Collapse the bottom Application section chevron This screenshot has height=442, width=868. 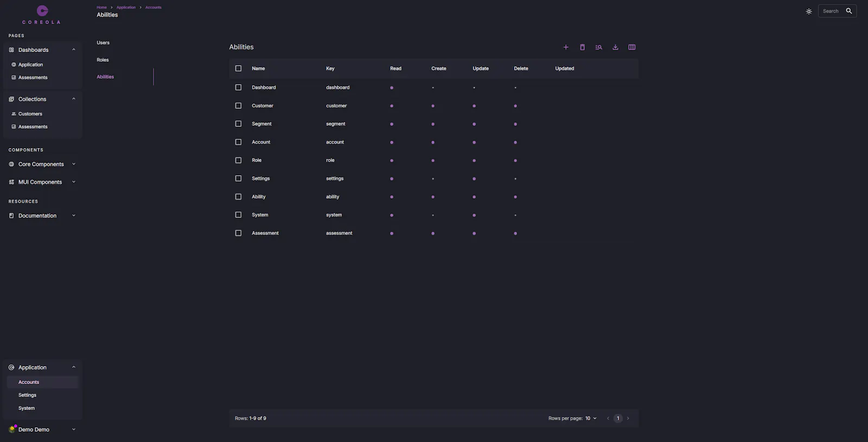[x=74, y=367]
